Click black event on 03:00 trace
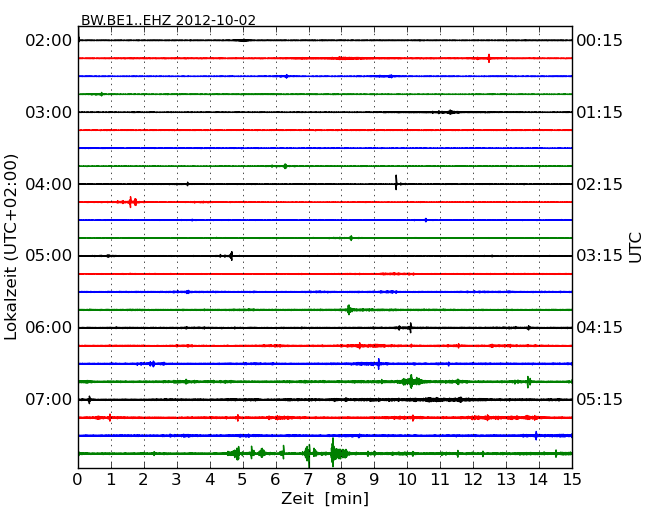 [450, 112]
